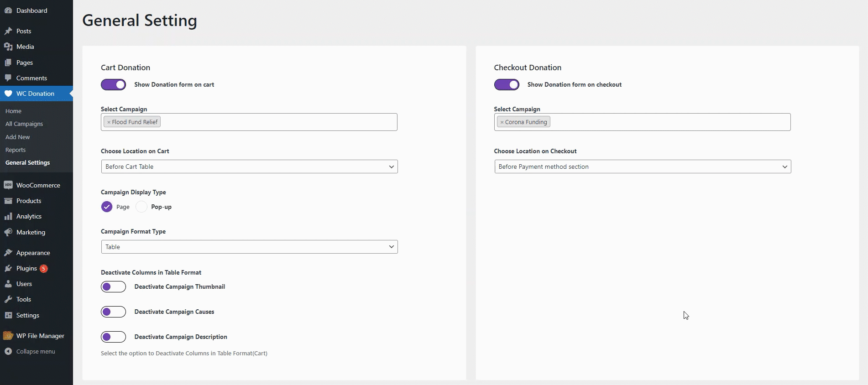
Task: Open the Choose Location on Cart dropdown
Action: [249, 166]
